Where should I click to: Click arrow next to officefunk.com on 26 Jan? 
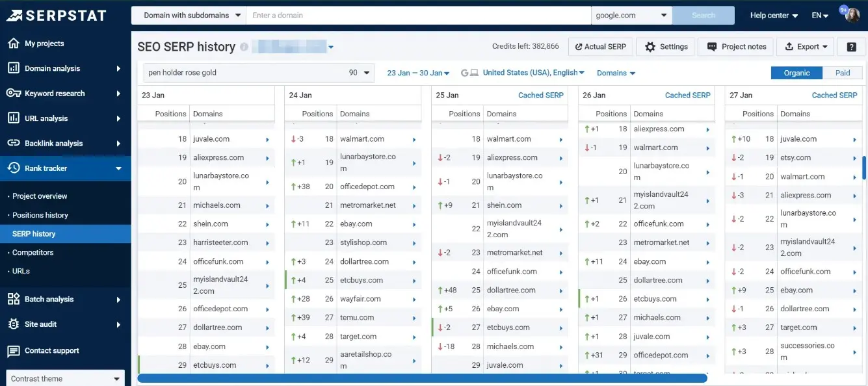708,224
